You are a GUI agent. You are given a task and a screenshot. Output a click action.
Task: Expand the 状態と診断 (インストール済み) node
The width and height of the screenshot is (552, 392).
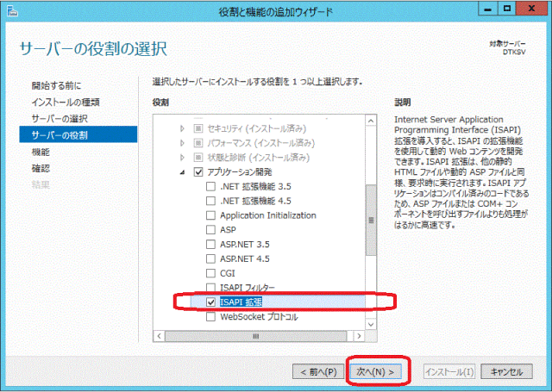[x=182, y=158]
